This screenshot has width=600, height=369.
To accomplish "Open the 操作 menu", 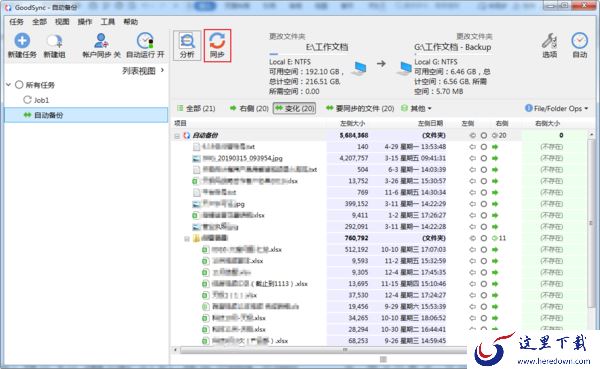I will tap(85, 22).
